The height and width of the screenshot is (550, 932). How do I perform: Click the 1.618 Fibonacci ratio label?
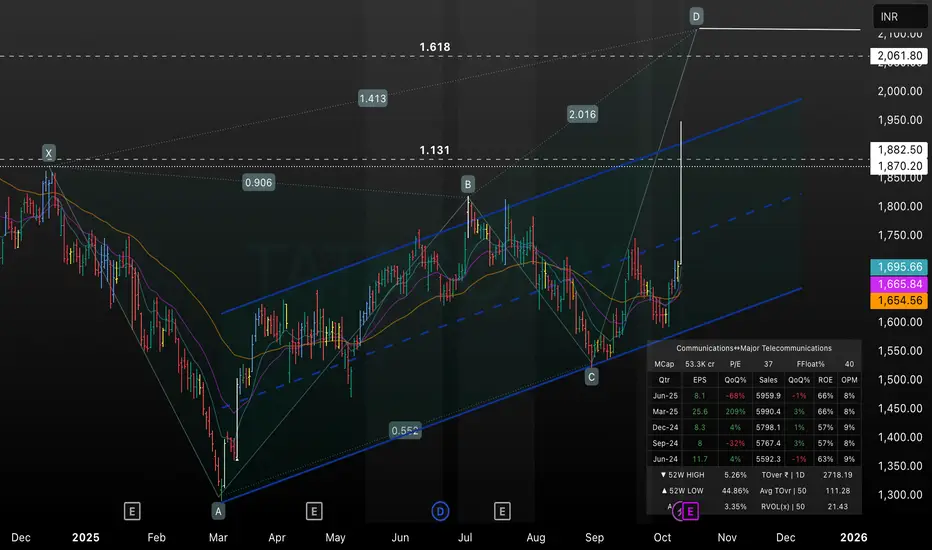click(435, 47)
